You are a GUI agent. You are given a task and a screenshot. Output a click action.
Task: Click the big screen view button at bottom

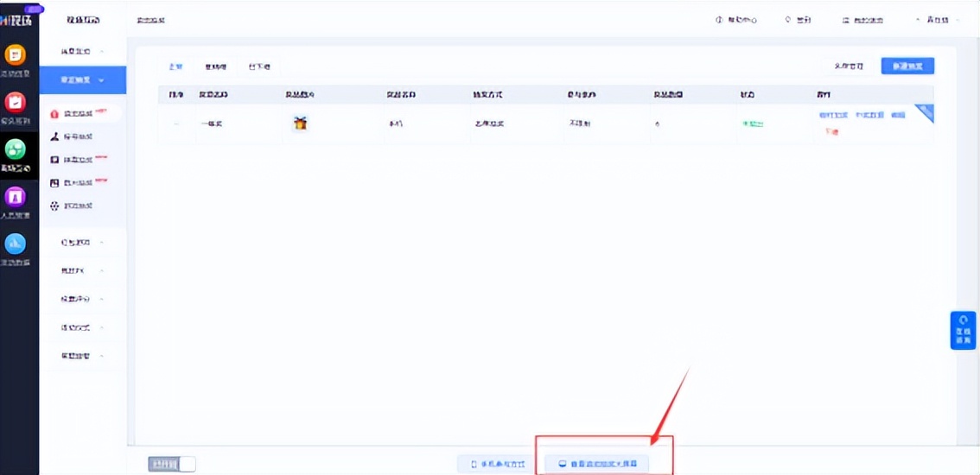603,464
